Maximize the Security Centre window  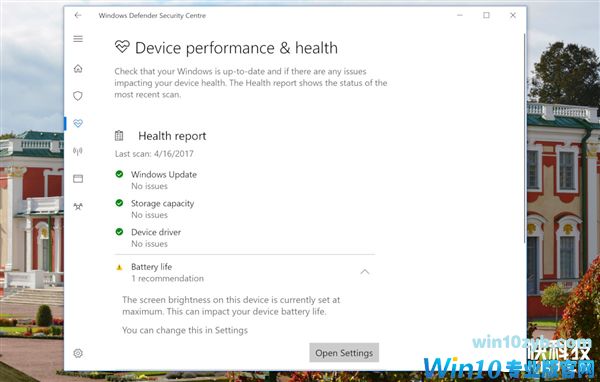click(486, 15)
